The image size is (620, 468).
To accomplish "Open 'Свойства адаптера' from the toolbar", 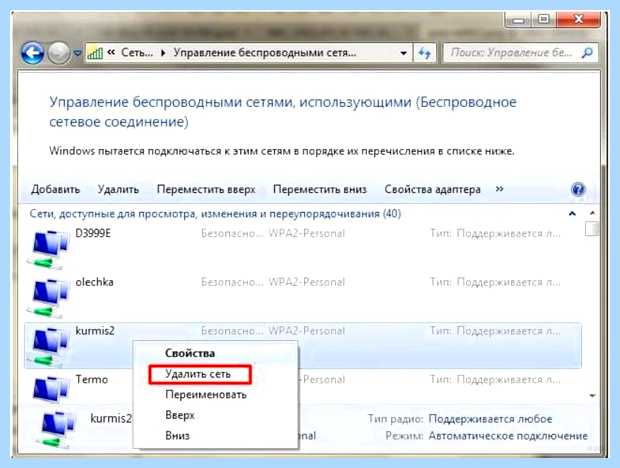I will tap(432, 189).
